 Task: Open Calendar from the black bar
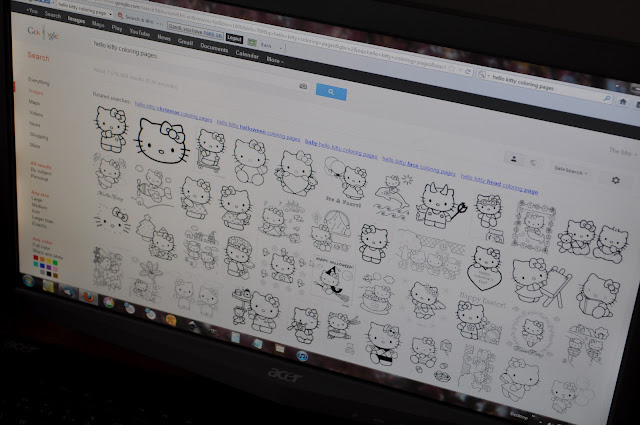247,54
